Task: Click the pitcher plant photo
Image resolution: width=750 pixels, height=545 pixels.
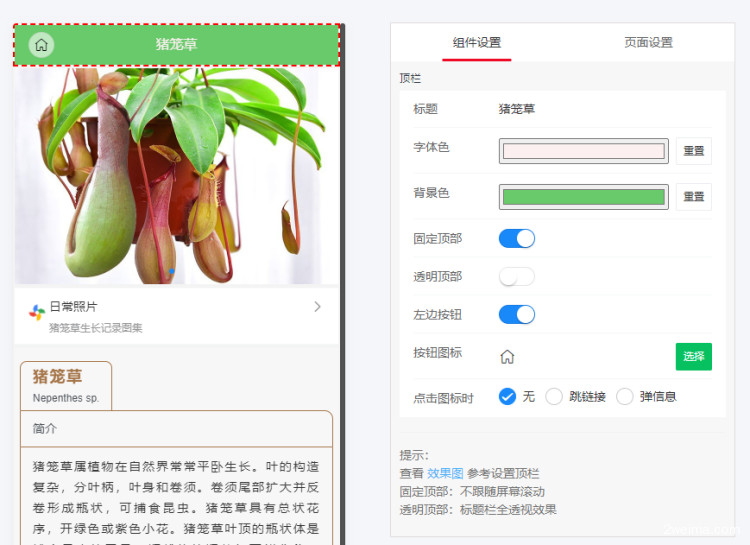Action: [177, 175]
